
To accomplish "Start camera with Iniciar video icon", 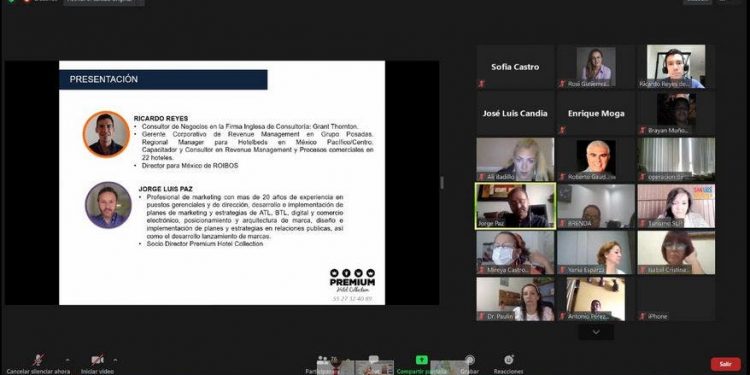I will (97, 360).
